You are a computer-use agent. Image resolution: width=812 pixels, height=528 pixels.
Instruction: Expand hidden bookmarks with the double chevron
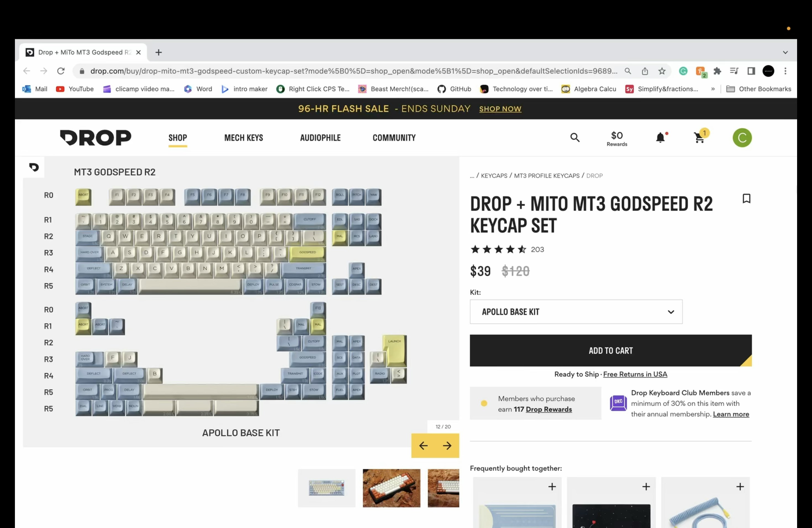713,89
